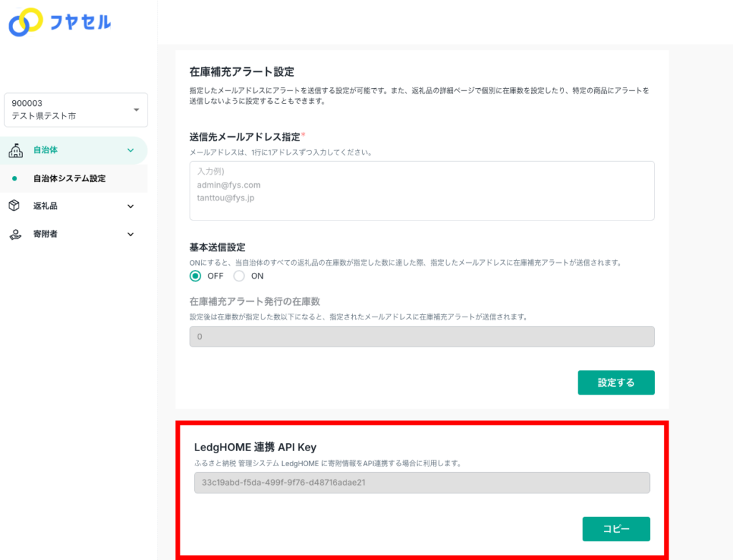The image size is (733, 560).
Task: Click the フヤセル logo text
Action: coord(80,23)
